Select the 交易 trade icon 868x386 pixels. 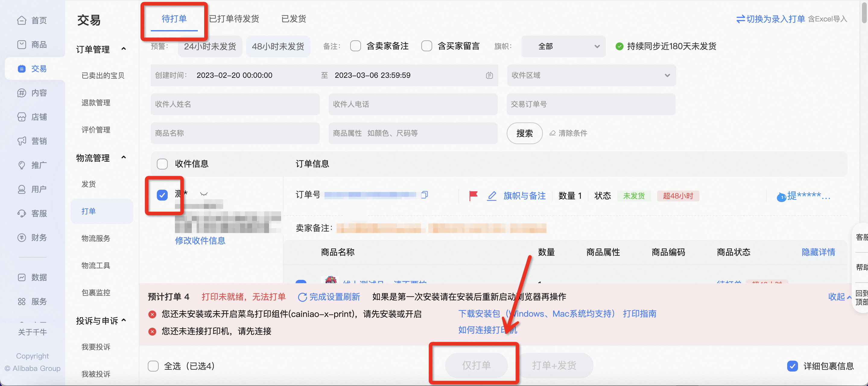click(22, 69)
